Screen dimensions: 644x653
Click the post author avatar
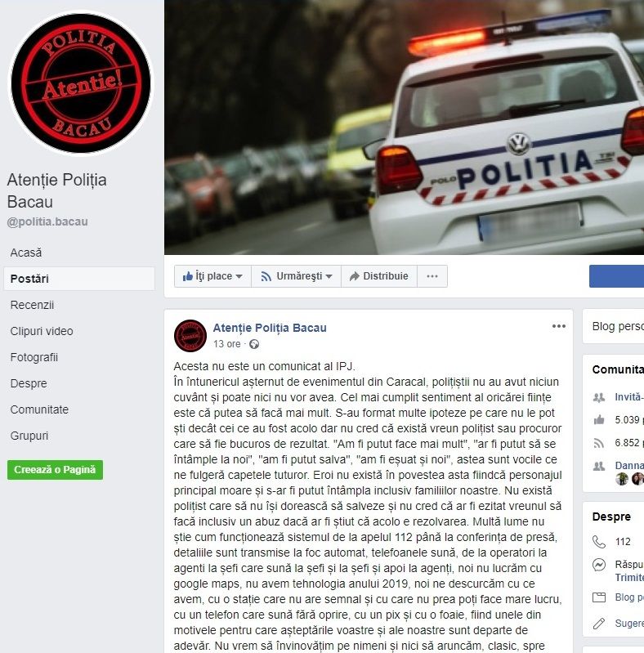pyautogui.click(x=190, y=336)
